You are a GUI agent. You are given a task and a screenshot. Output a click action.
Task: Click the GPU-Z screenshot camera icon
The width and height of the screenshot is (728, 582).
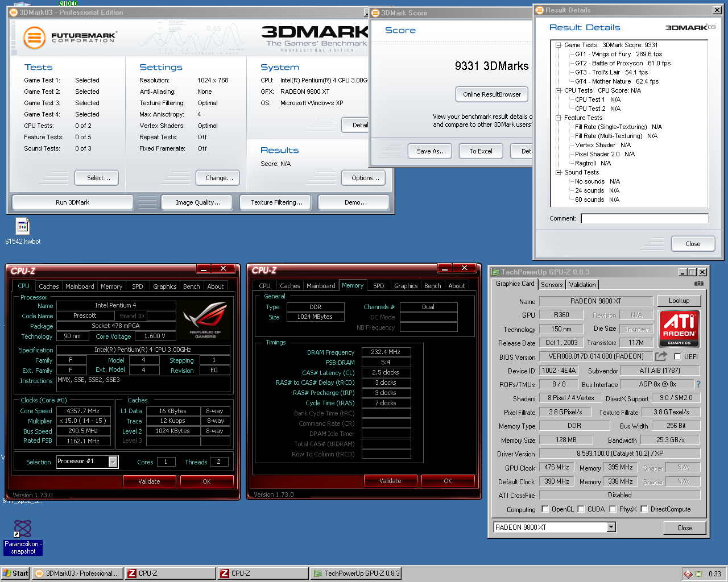click(699, 283)
